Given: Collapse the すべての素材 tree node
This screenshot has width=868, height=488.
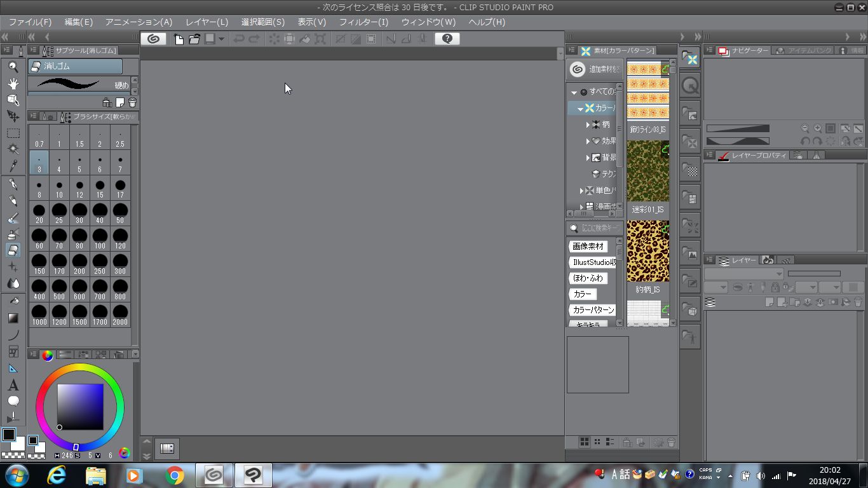Looking at the screenshot, I should 574,92.
